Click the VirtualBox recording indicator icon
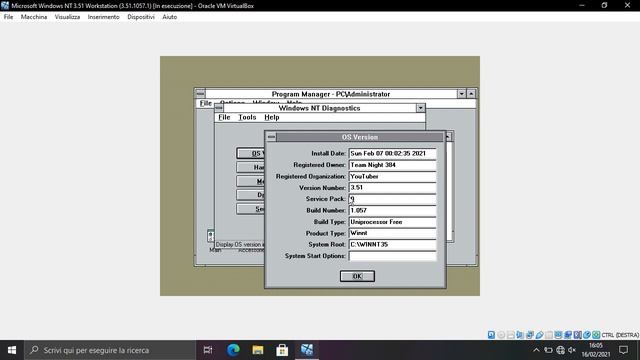Screen dimensions: 640x360 (x=568, y=335)
